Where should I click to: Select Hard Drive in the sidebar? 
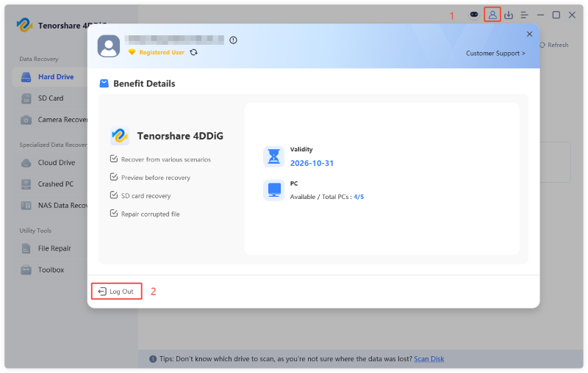[50, 77]
